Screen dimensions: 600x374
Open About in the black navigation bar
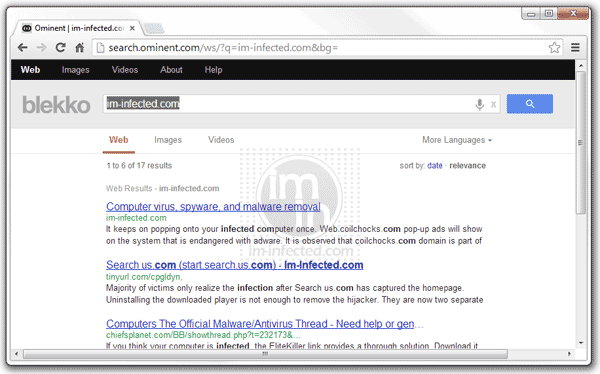coord(171,70)
